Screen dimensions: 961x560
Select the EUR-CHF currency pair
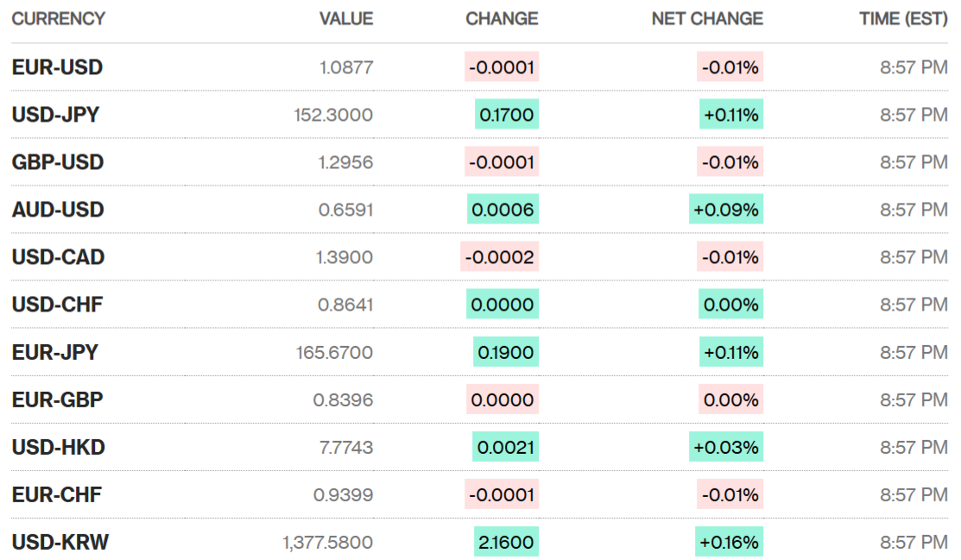[57, 494]
